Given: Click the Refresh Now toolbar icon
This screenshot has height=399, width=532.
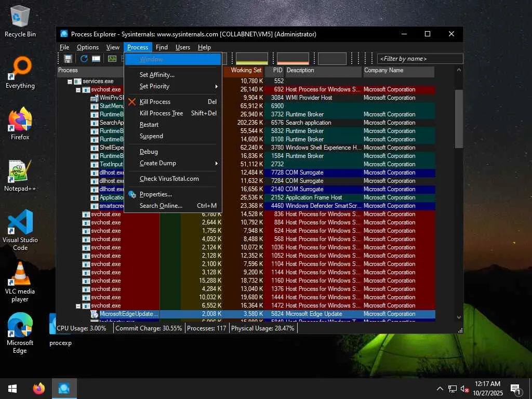Looking at the screenshot, I should click(x=84, y=59).
